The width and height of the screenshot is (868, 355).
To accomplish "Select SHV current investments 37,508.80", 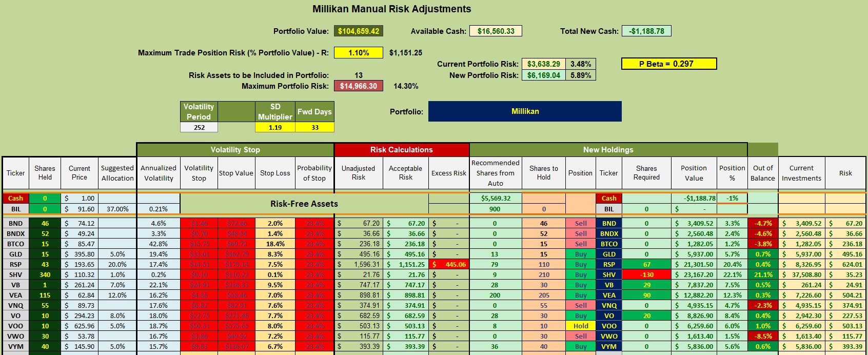I will pyautogui.click(x=802, y=275).
